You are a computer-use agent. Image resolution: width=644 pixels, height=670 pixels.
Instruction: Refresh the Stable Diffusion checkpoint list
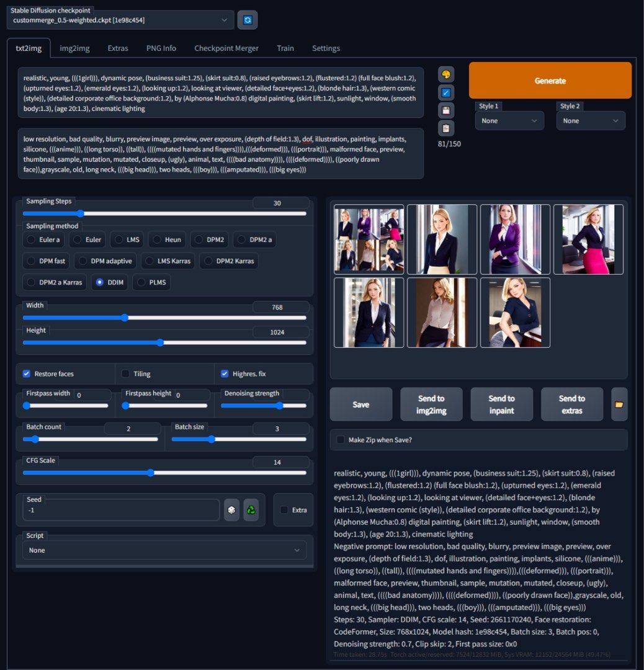[x=248, y=20]
